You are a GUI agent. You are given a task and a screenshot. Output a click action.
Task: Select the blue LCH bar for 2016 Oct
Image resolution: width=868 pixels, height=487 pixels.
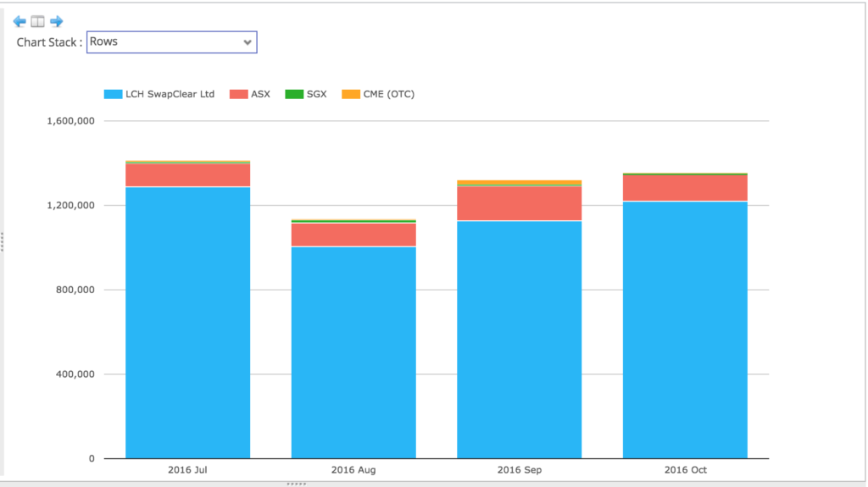coord(685,329)
